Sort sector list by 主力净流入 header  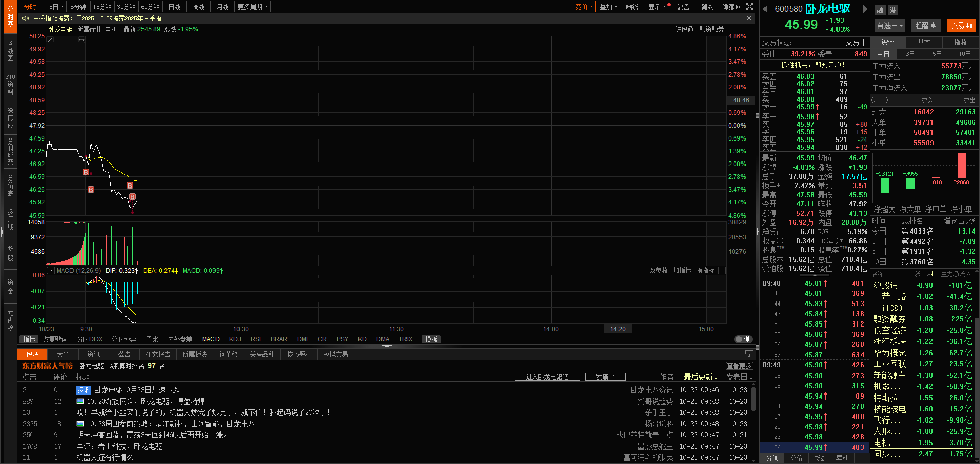(956, 274)
